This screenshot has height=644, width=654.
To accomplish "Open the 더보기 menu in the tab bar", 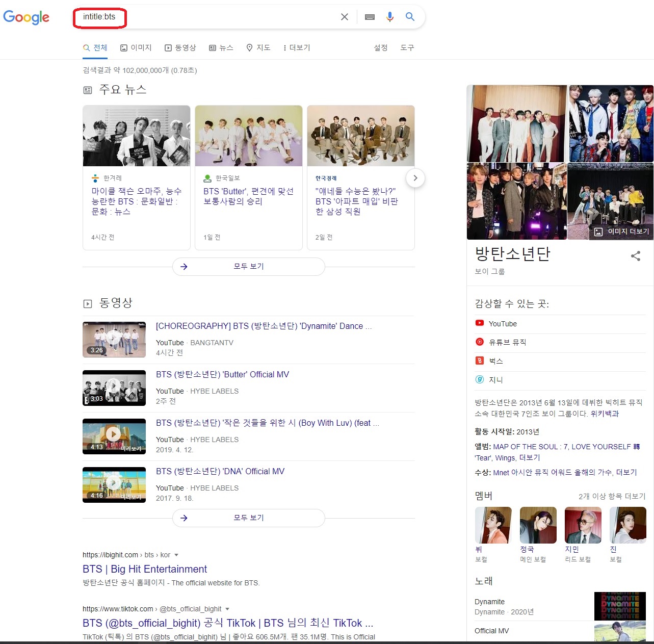I will coord(297,47).
